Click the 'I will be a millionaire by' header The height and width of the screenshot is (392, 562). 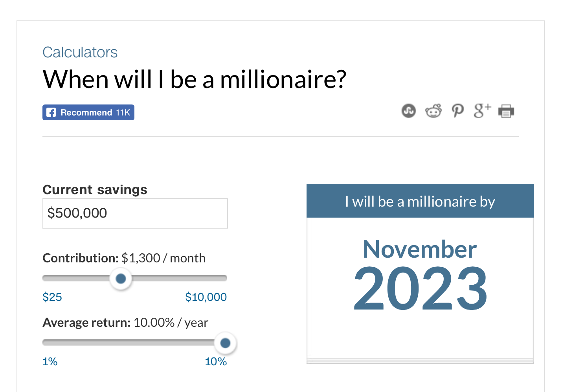420,201
